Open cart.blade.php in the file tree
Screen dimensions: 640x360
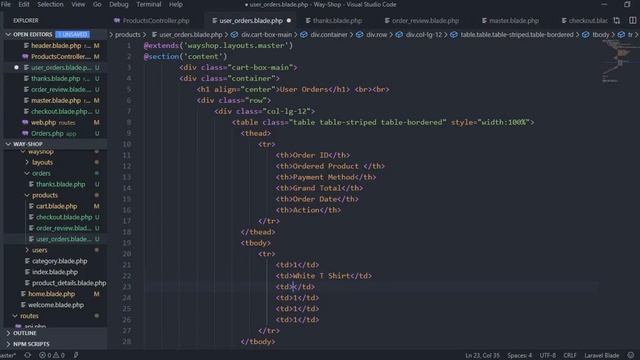point(56,206)
